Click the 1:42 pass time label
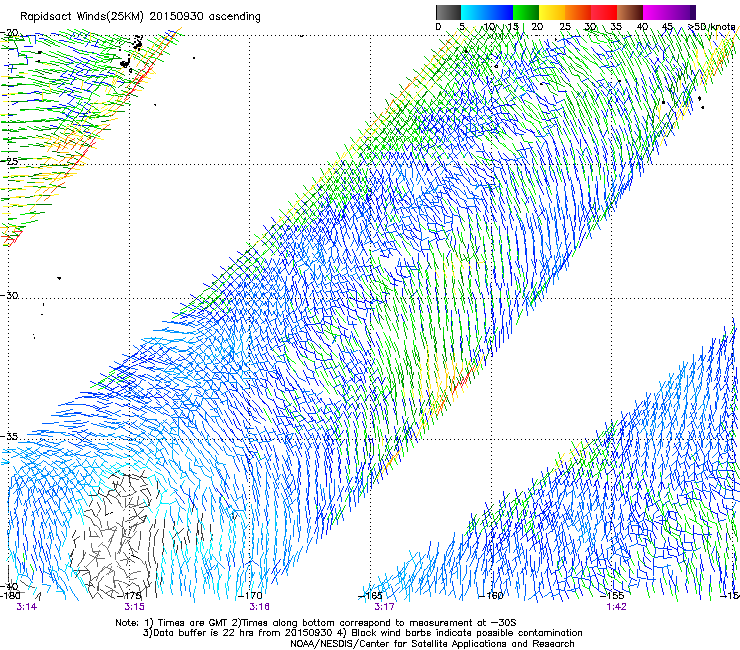The height and width of the screenshot is (650, 740). (616, 607)
